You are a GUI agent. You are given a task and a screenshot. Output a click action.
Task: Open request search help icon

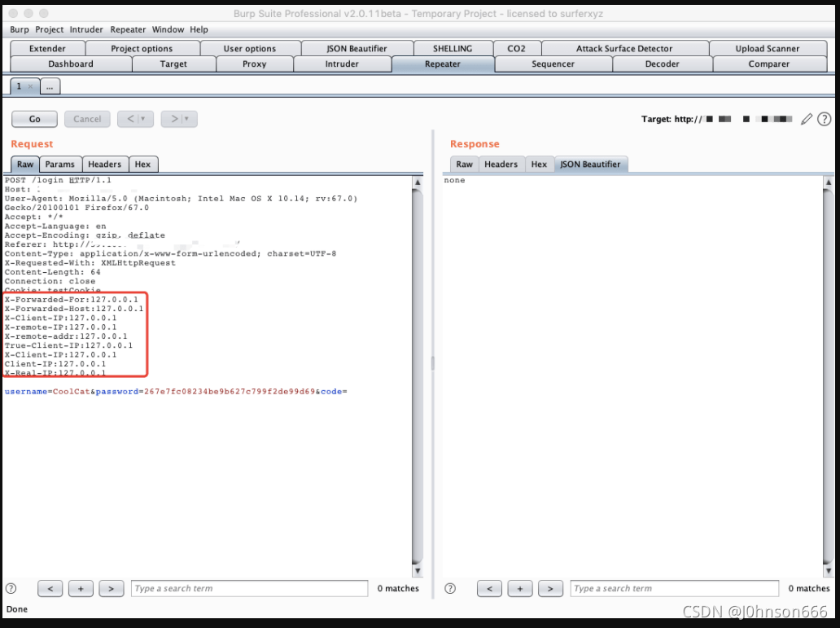coord(11,588)
